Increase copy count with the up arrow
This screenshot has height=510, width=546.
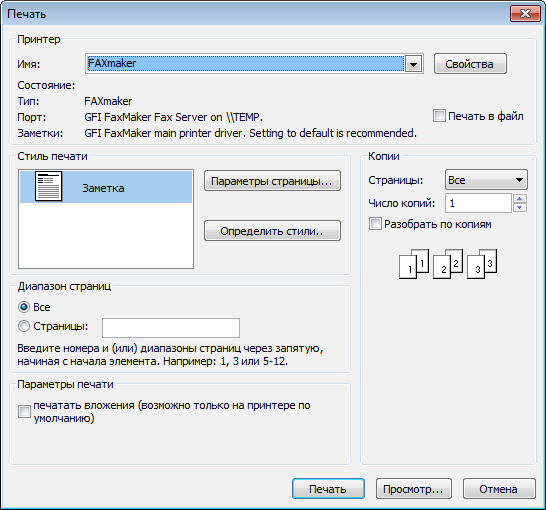(x=520, y=198)
